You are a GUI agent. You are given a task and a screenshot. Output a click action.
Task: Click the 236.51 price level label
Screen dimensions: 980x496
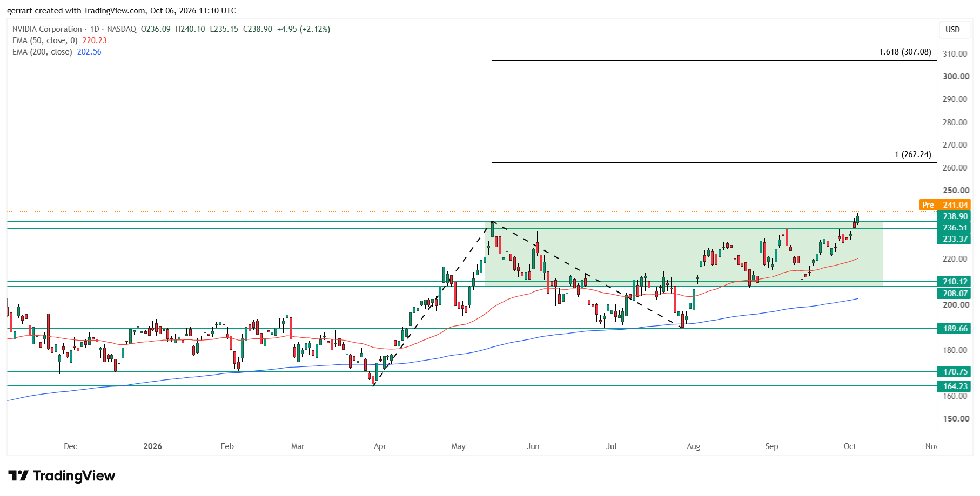pos(955,228)
